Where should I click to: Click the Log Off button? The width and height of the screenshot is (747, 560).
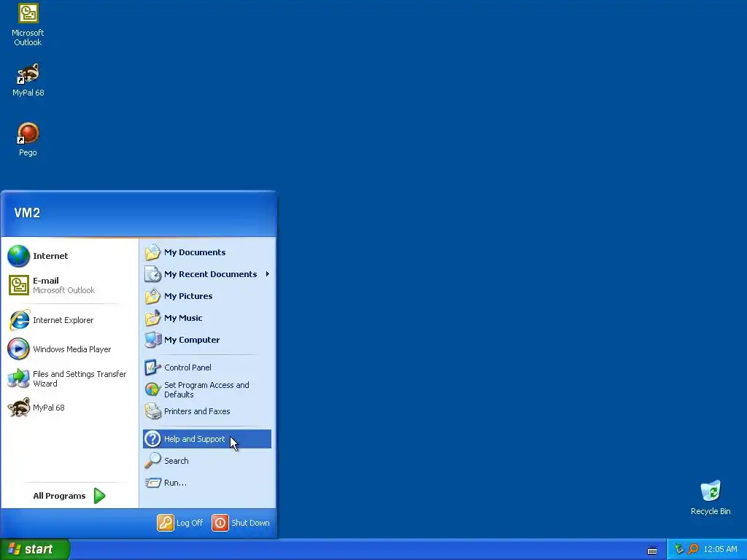[180, 523]
